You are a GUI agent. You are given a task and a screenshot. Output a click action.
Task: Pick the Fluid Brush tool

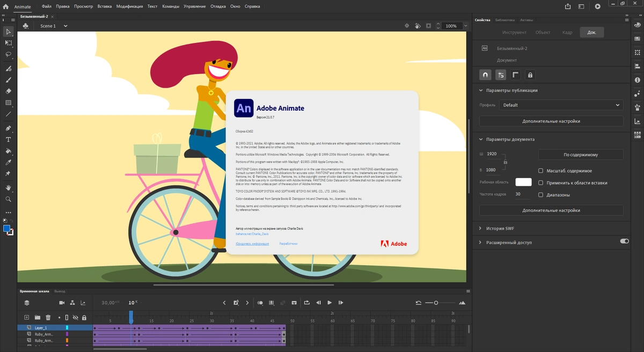click(x=8, y=69)
